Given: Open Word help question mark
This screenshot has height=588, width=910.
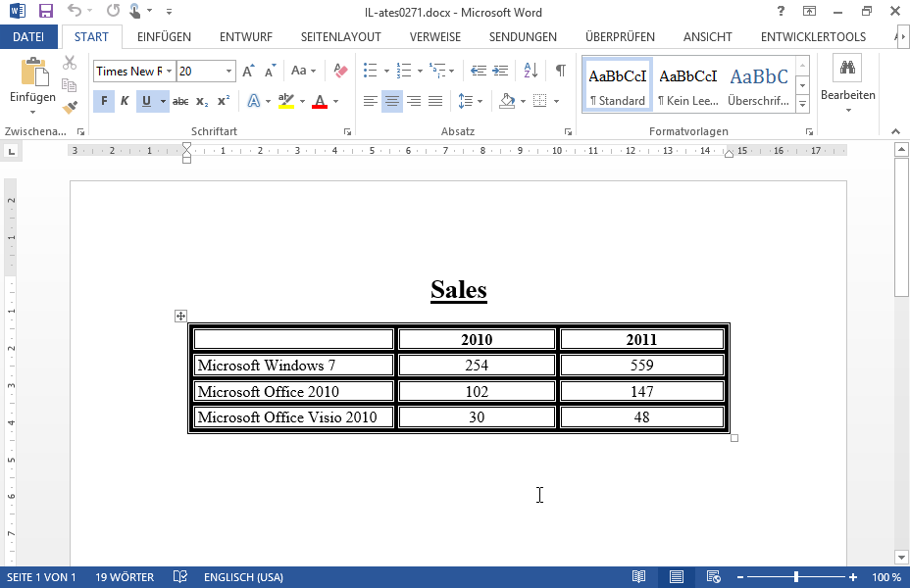Looking at the screenshot, I should click(x=782, y=11).
